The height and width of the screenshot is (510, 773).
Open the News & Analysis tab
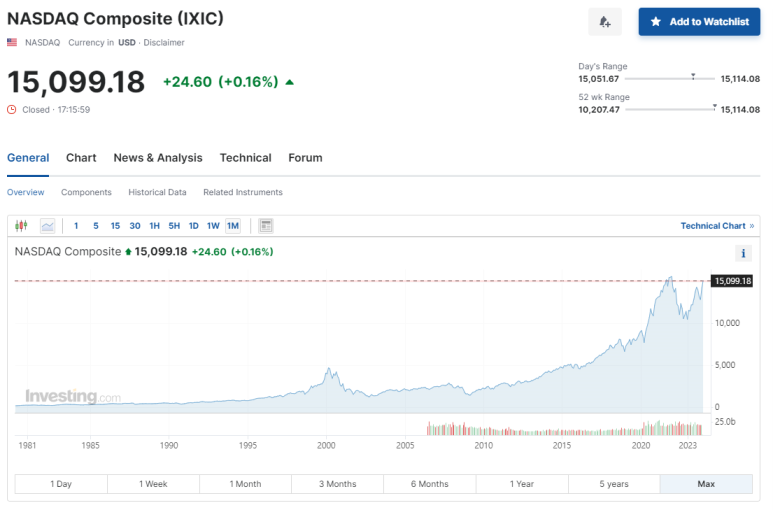click(x=158, y=158)
